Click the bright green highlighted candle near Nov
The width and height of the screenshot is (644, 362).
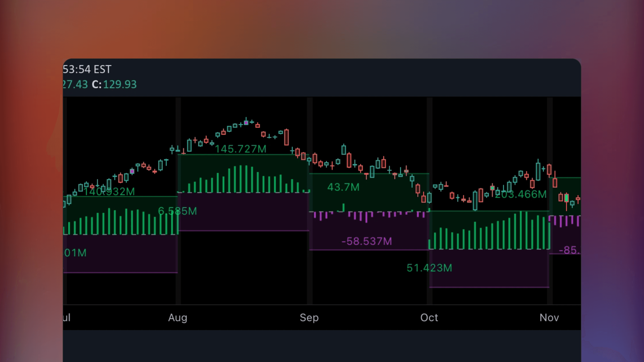567,198
